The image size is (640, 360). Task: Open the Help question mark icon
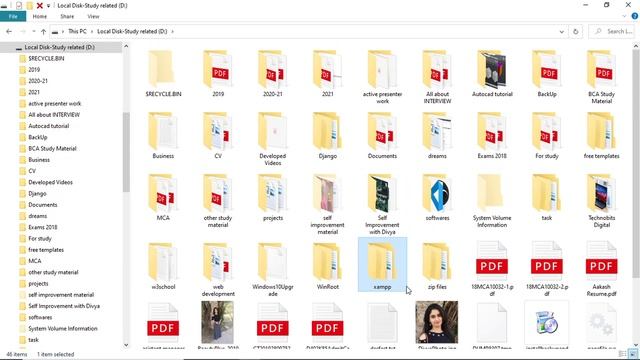[635, 16]
